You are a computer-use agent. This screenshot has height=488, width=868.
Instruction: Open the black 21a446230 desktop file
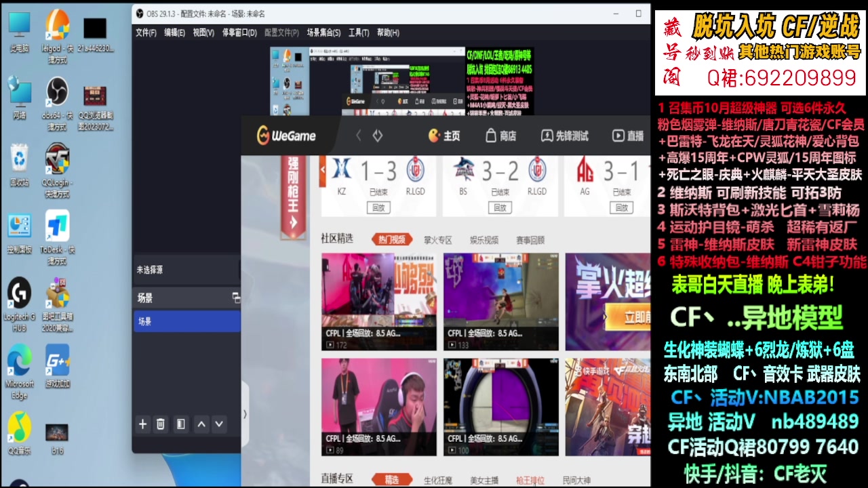tap(95, 35)
